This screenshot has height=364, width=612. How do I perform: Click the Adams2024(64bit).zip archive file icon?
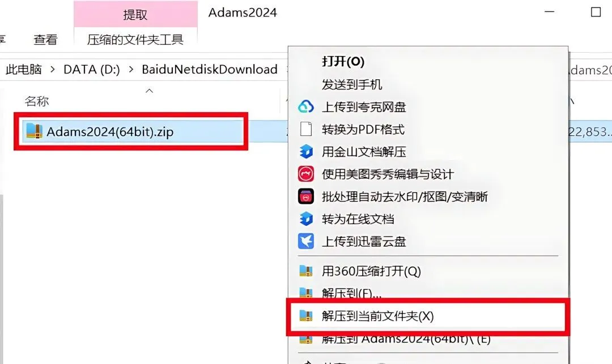[34, 131]
